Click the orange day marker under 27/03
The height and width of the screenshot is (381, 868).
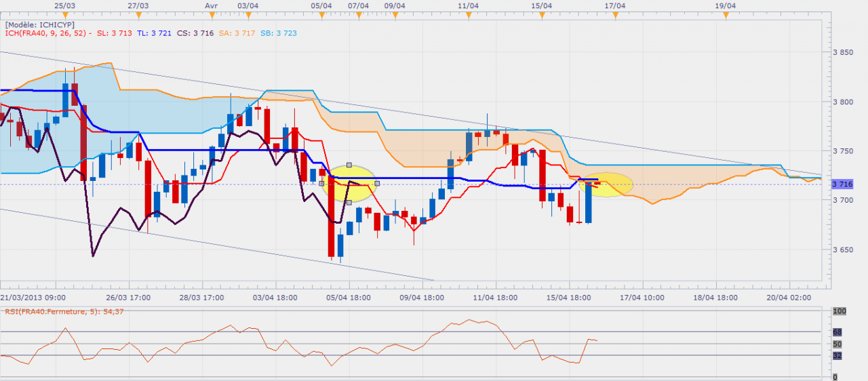(140, 14)
